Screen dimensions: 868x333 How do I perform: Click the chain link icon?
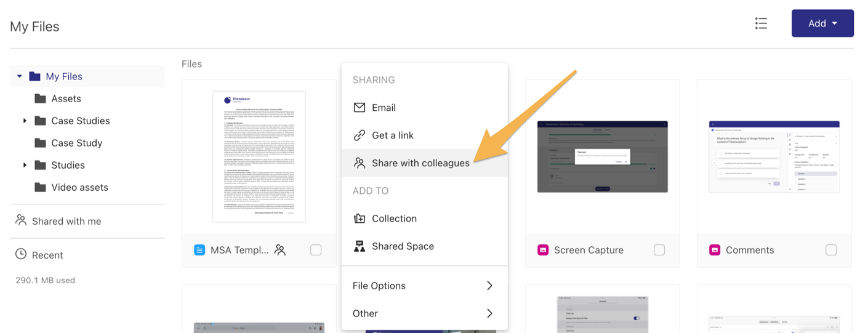point(360,135)
